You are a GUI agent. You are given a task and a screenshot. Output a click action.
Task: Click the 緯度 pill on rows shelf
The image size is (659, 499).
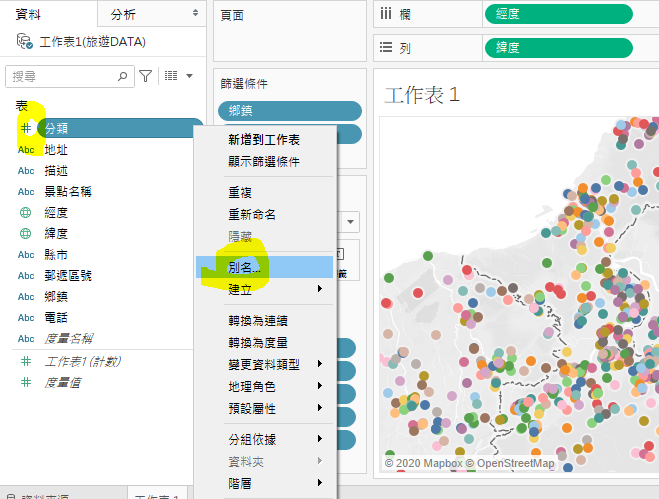(559, 48)
